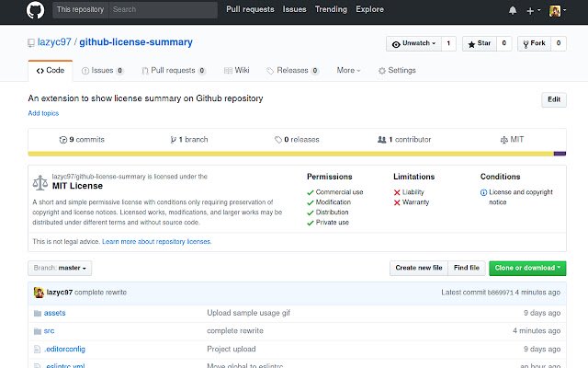588x368 pixels.
Task: Open the Settings tab
Action: pos(397,71)
